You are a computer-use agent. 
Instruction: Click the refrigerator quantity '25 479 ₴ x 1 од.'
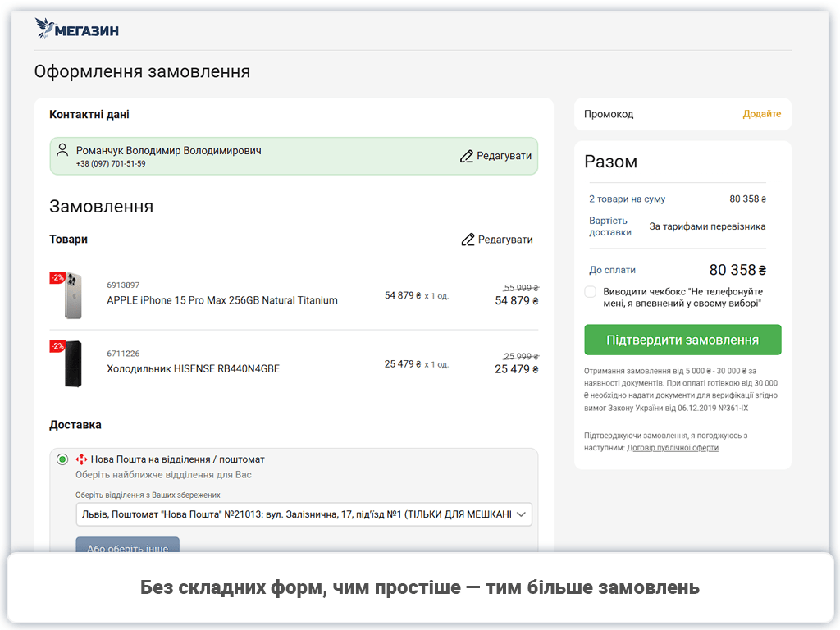coord(416,364)
